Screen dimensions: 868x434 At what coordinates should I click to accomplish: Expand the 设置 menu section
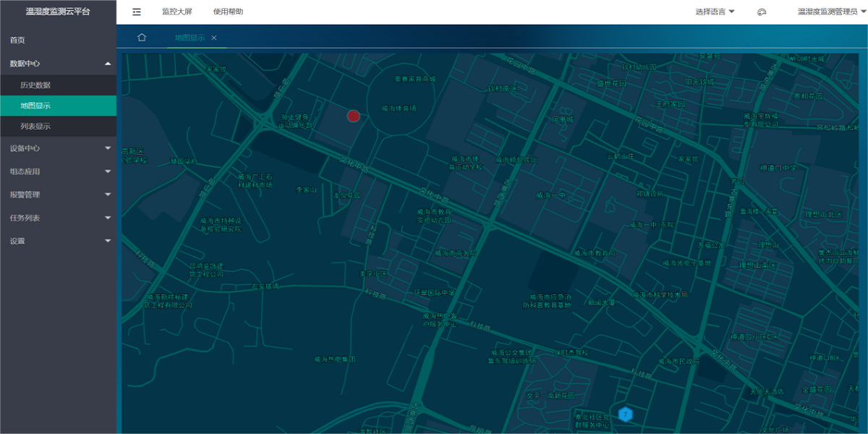58,241
